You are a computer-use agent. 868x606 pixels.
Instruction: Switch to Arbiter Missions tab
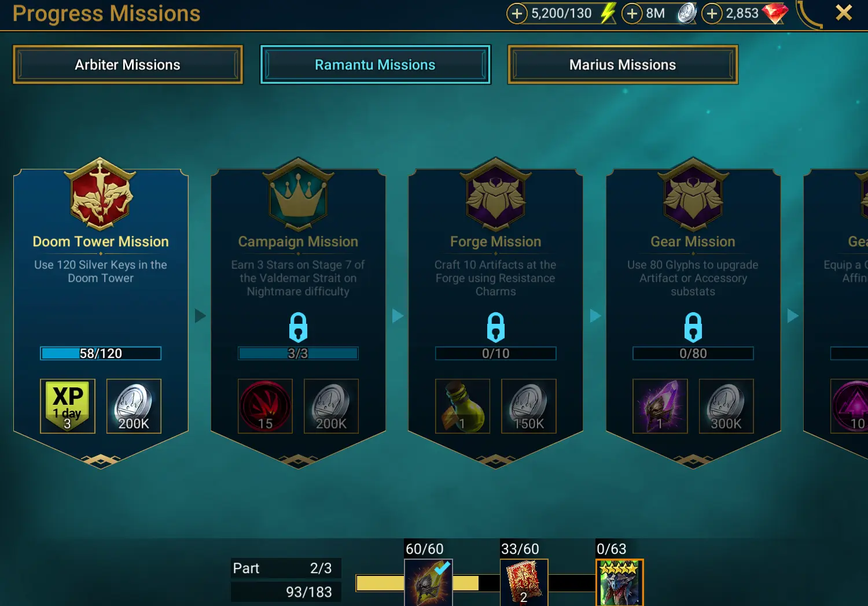click(x=128, y=65)
